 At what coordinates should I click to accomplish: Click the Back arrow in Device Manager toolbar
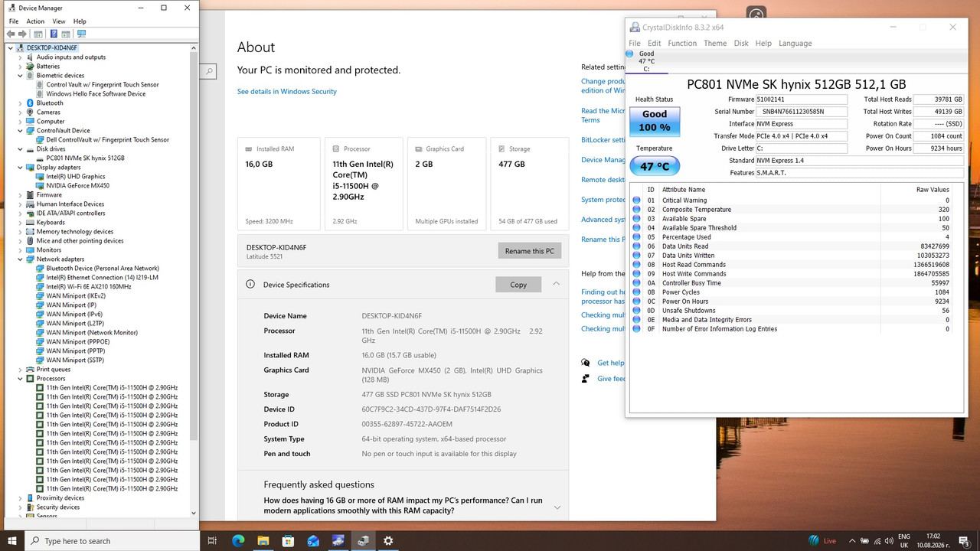click(11, 34)
